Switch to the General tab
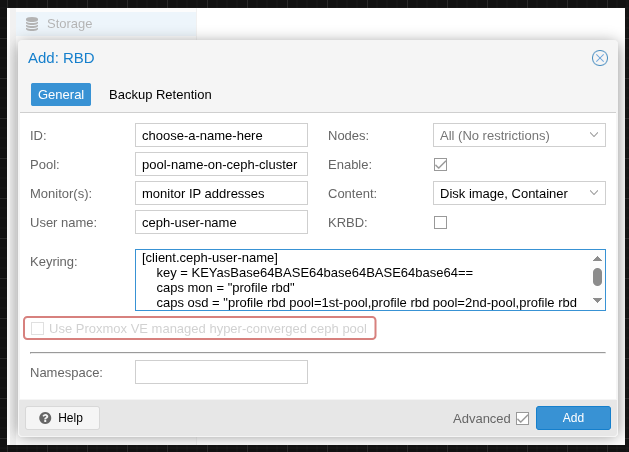Image resolution: width=629 pixels, height=452 pixels. [x=61, y=95]
